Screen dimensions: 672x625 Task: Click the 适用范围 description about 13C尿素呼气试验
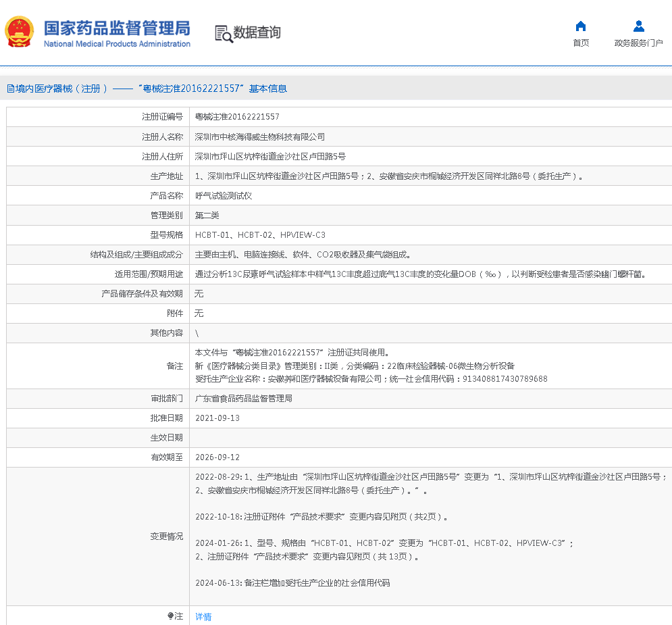tap(421, 274)
